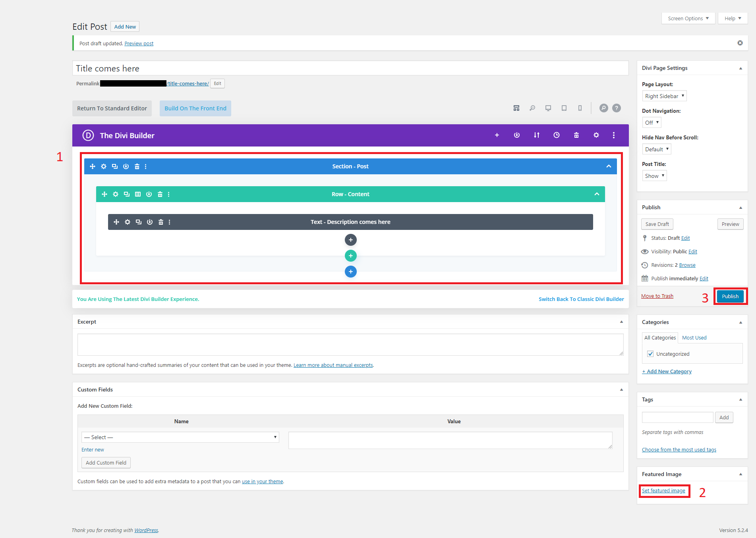The image size is (756, 538).
Task: Collapse the Section - Post chevron
Action: pos(609,166)
